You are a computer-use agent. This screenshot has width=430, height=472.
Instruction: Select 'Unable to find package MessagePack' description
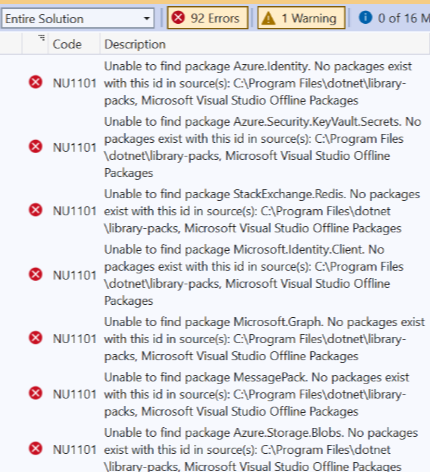click(257, 394)
